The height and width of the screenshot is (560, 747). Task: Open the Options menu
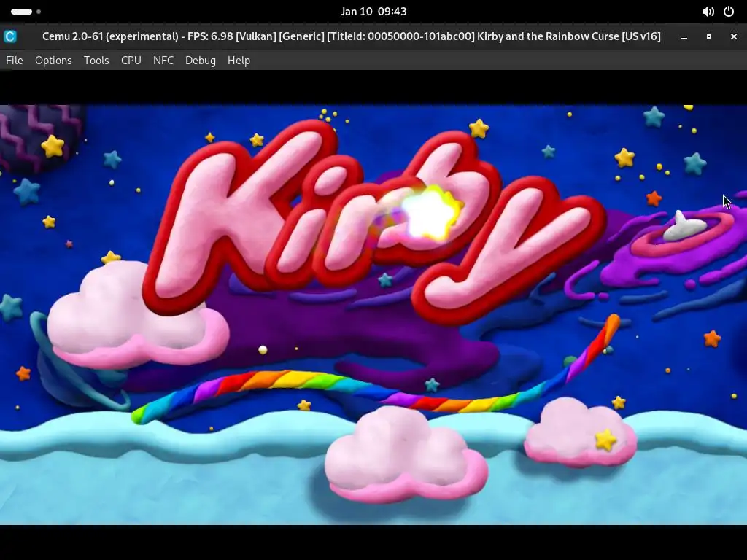53,61
